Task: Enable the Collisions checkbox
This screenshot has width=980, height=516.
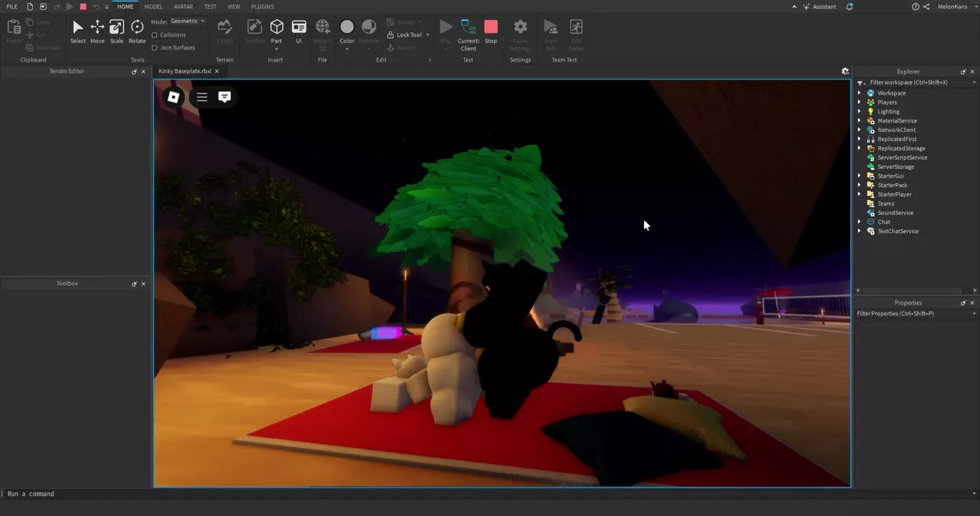Action: coord(155,34)
